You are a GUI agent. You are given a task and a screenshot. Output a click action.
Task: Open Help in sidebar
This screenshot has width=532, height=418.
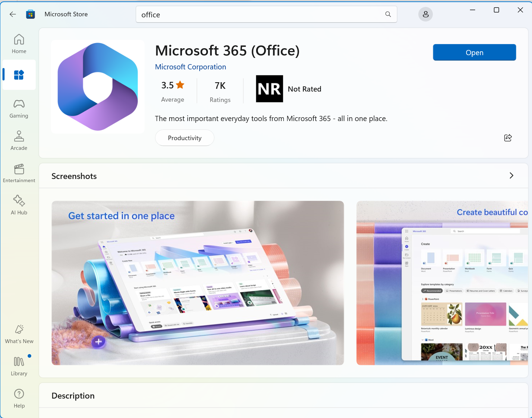click(19, 399)
